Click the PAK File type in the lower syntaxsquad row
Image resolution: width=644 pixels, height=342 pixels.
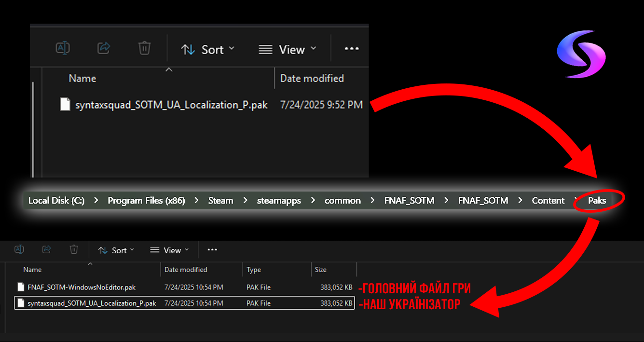(259, 303)
